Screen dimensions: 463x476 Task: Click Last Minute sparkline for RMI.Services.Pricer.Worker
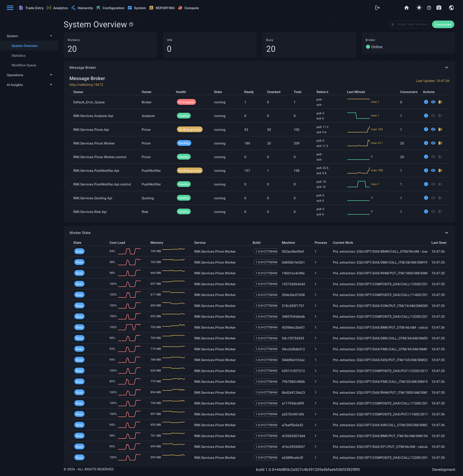pyautogui.click(x=358, y=143)
